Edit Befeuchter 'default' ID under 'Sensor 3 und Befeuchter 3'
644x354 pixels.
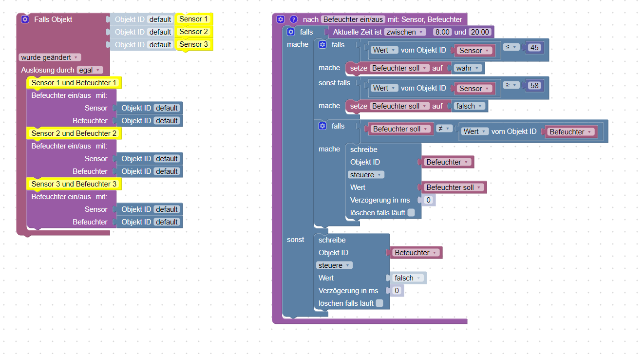point(167,222)
